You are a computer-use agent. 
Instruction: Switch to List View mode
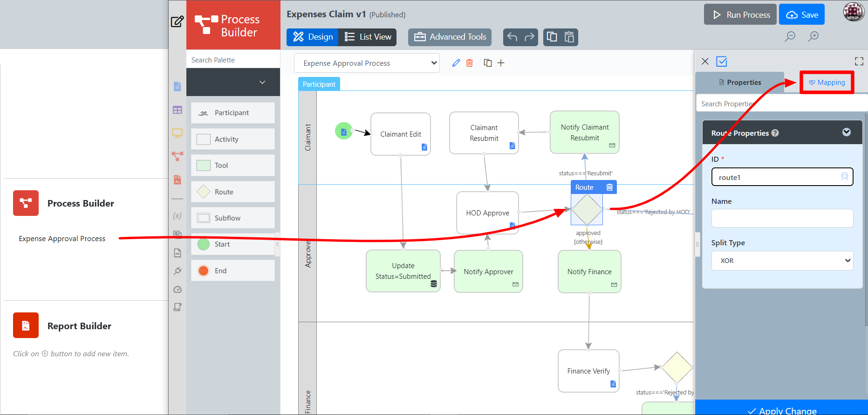pyautogui.click(x=368, y=37)
